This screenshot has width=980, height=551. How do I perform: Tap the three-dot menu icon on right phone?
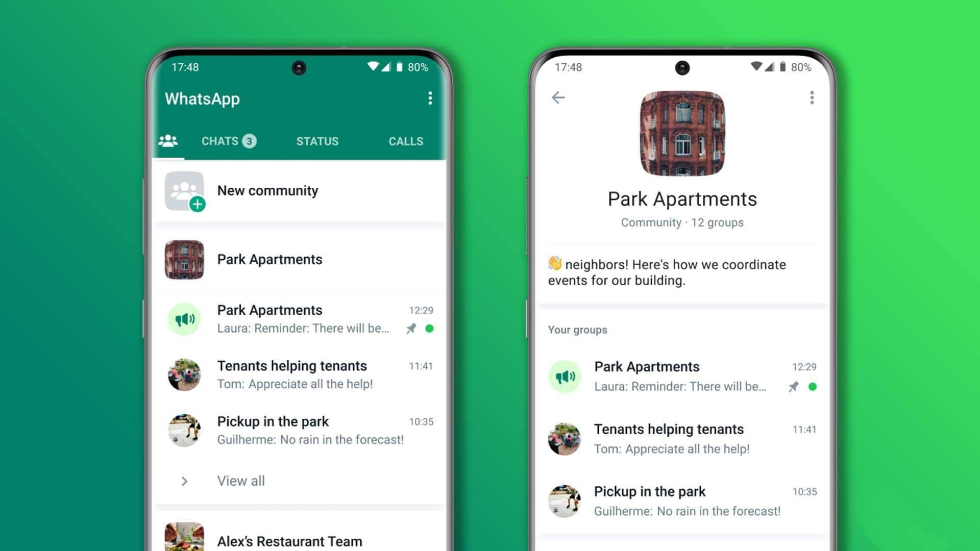click(813, 97)
